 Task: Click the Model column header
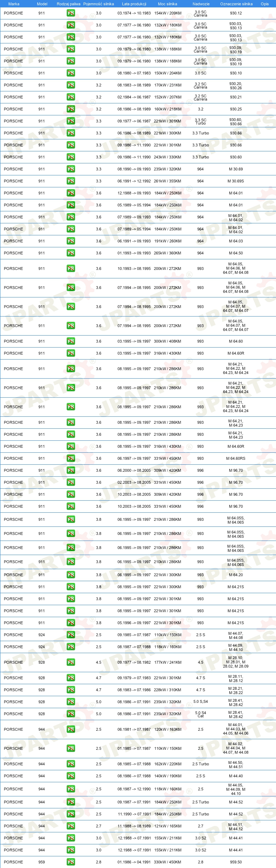click(x=42, y=4)
